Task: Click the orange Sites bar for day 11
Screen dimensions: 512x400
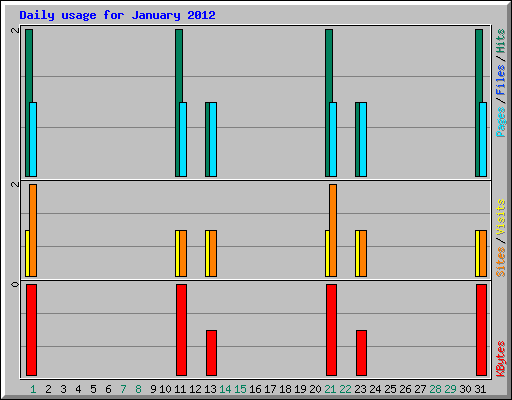Action: click(183, 253)
